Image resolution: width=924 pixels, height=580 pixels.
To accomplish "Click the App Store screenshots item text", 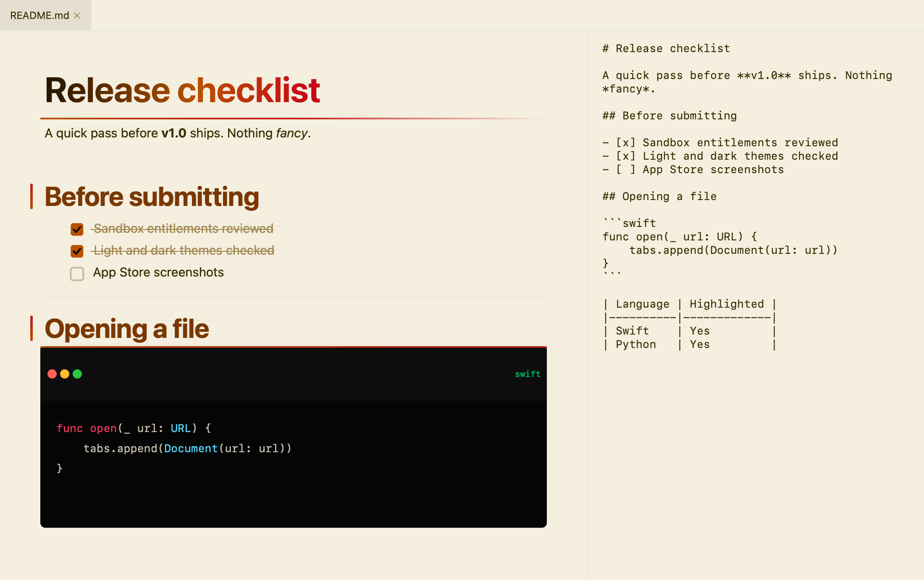I will pos(158,272).
